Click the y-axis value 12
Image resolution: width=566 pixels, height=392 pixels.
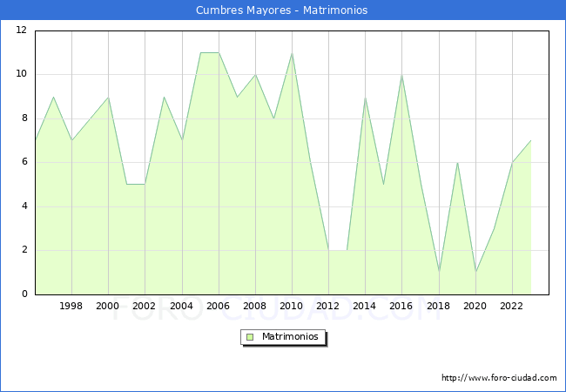(x=21, y=30)
